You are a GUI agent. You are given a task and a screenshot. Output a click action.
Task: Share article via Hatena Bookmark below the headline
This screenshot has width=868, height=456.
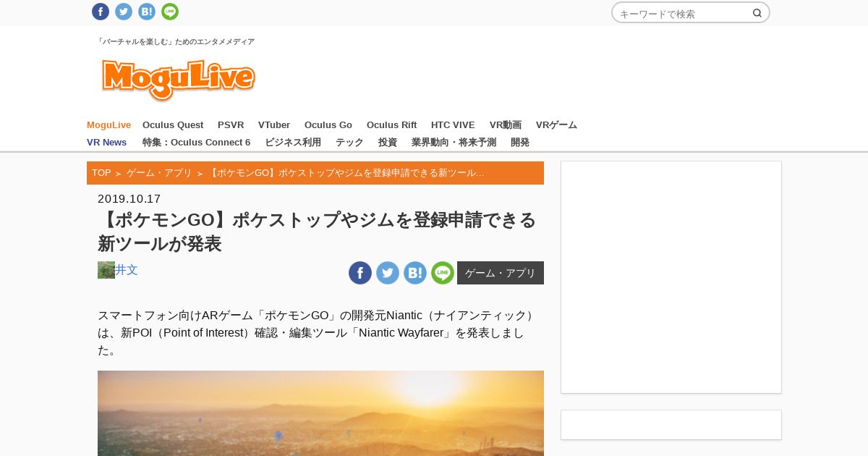click(415, 273)
